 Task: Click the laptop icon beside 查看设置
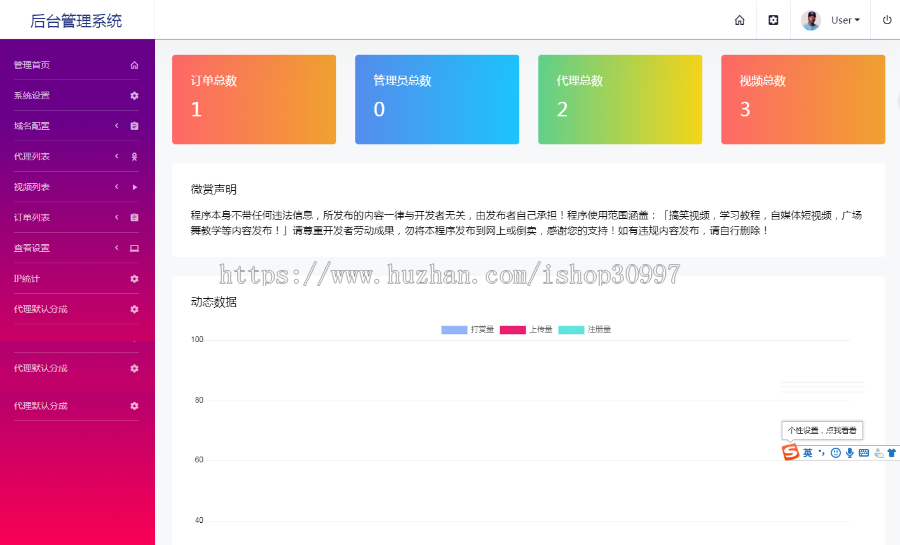tap(134, 248)
